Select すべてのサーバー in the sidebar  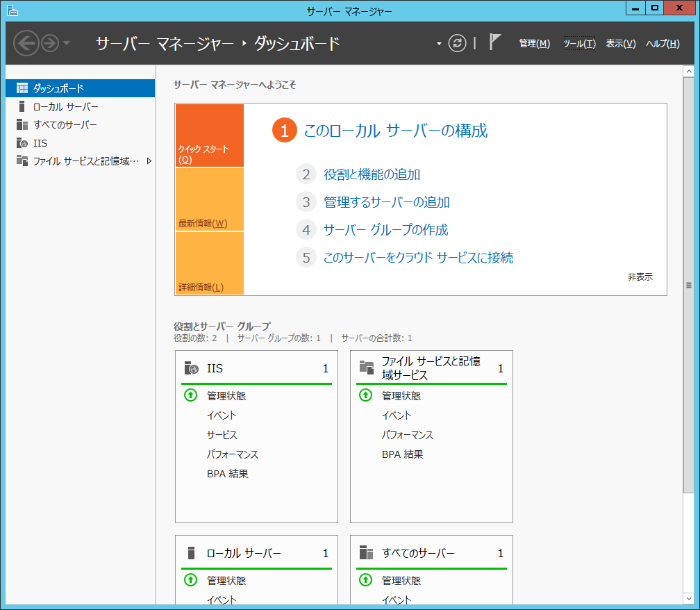tap(81, 124)
